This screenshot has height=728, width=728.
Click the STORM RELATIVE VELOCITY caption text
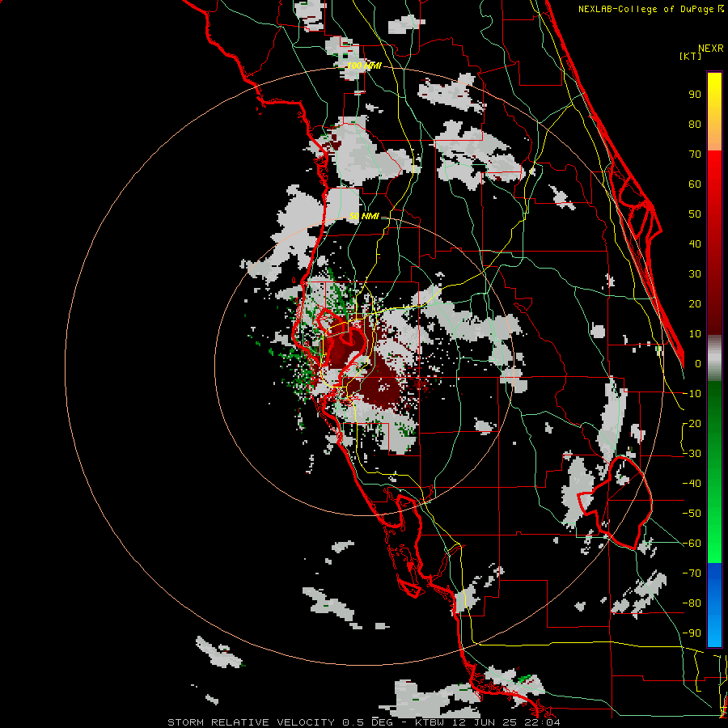coord(251,722)
